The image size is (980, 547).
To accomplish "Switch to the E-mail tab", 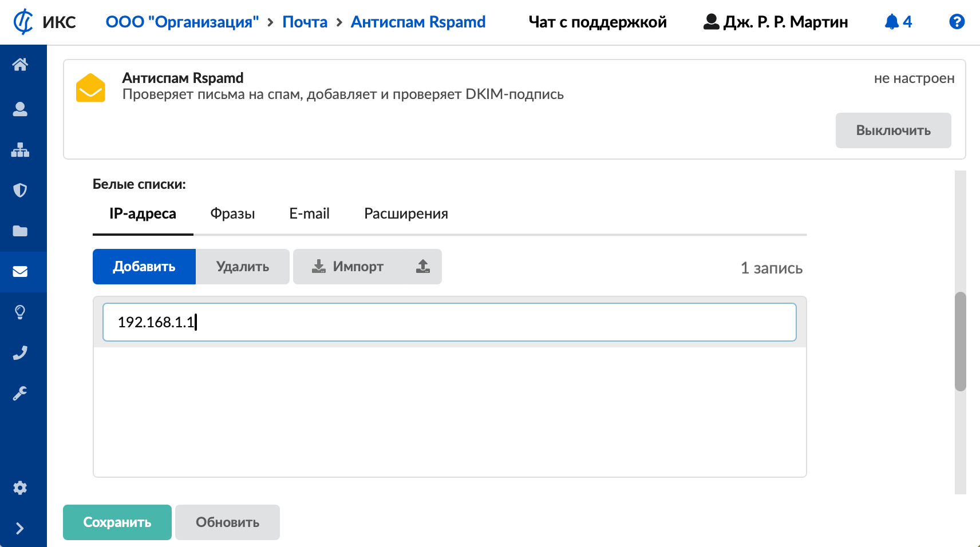I will pos(309,214).
